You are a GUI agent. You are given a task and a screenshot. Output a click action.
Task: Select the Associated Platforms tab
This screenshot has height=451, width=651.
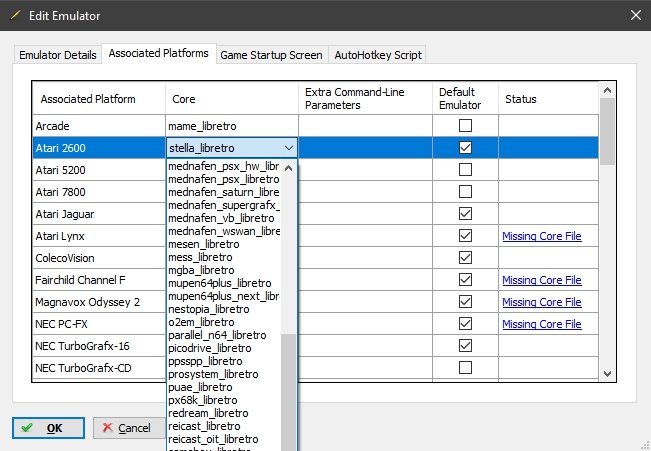[159, 53]
